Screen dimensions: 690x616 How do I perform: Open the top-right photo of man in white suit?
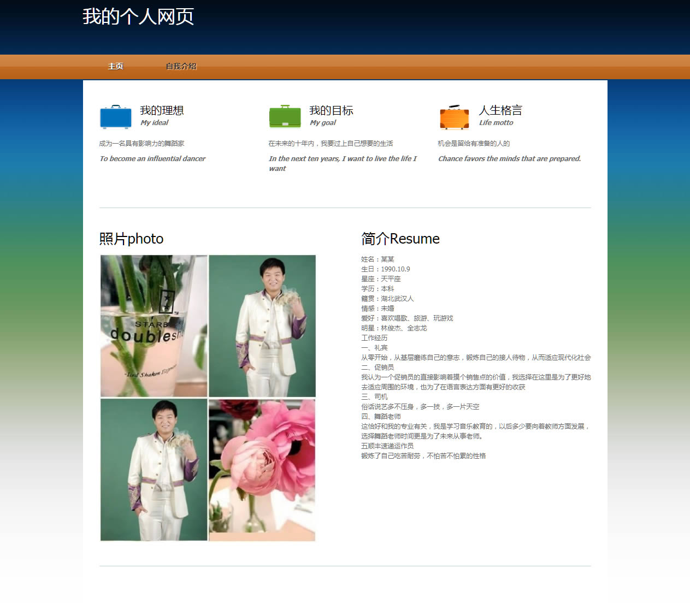click(x=262, y=325)
